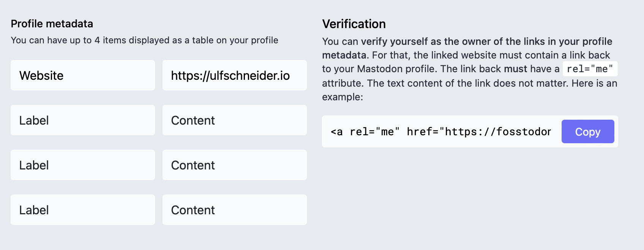This screenshot has width=644, height=250.
Task: Click the fourth row Content field
Action: click(x=234, y=210)
